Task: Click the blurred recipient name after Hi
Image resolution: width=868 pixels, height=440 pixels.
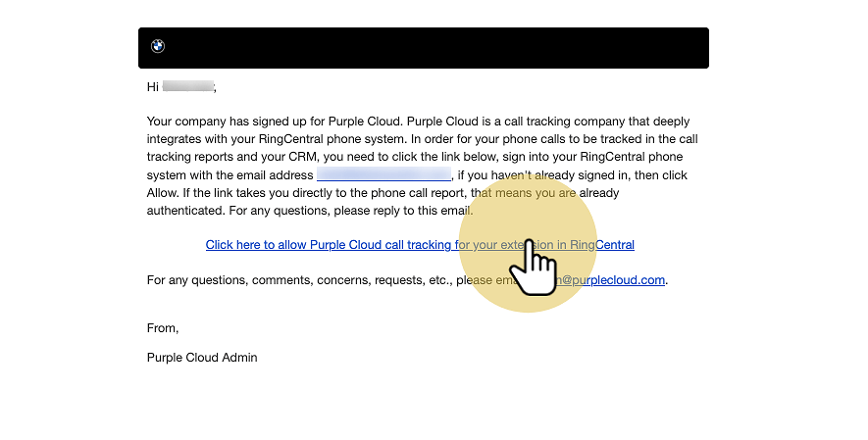Action: pos(187,87)
